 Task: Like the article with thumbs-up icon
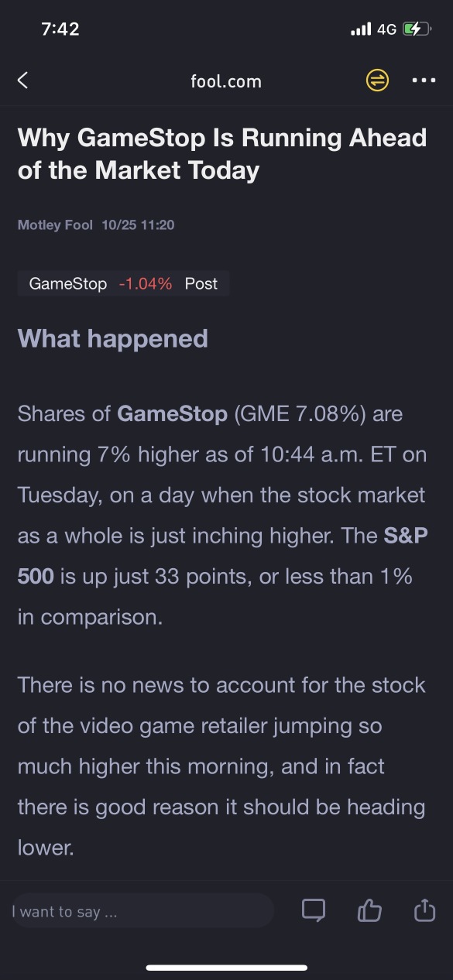point(369,910)
